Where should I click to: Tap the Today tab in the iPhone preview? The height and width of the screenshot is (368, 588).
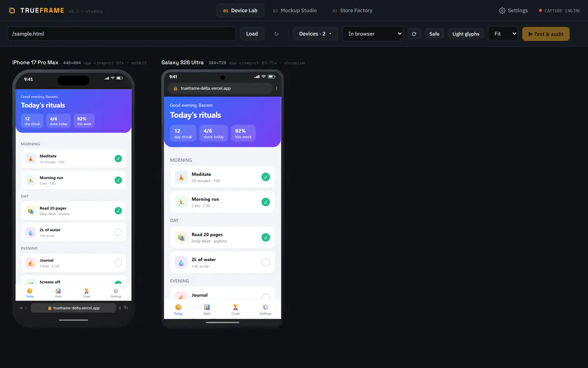(x=30, y=293)
